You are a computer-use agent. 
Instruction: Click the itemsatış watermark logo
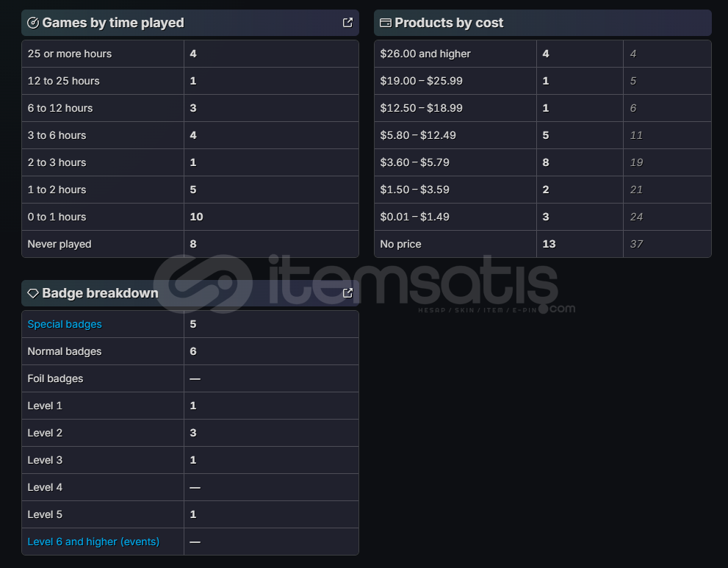pyautogui.click(x=364, y=284)
